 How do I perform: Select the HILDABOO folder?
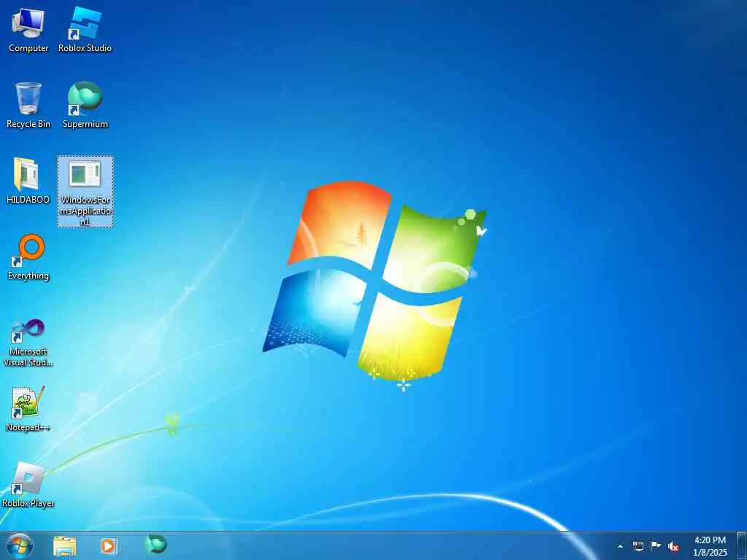tap(28, 181)
